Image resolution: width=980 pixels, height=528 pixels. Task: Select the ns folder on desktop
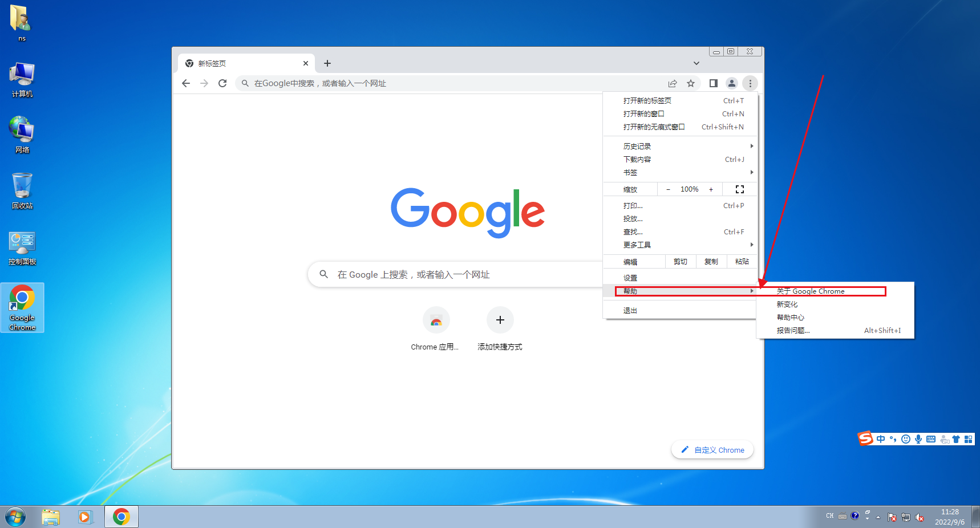pos(22,23)
